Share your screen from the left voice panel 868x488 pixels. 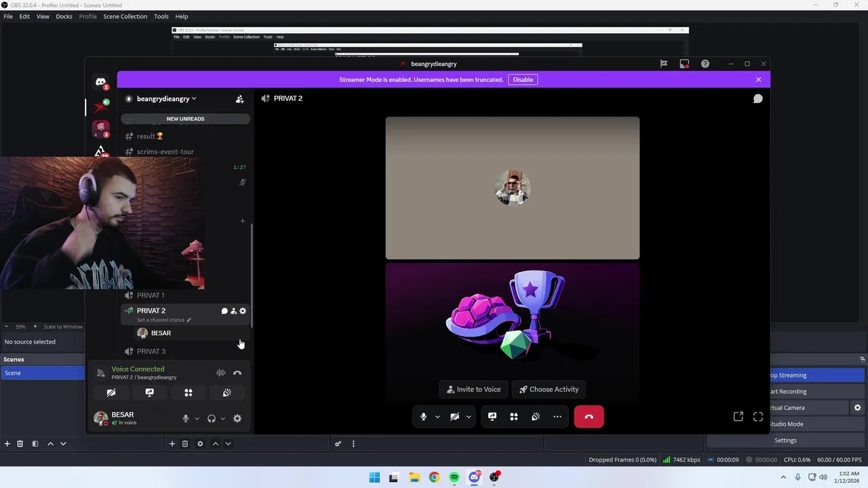coord(150,392)
